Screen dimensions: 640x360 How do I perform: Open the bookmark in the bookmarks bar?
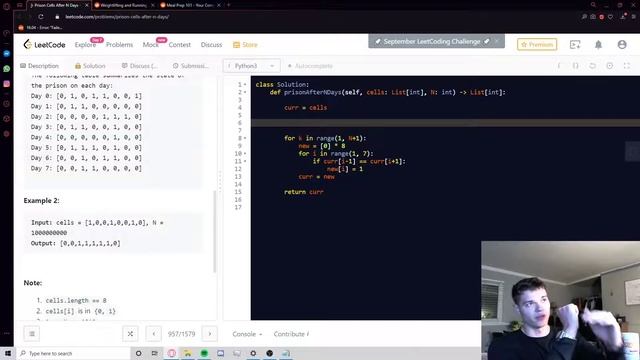coord(40,27)
